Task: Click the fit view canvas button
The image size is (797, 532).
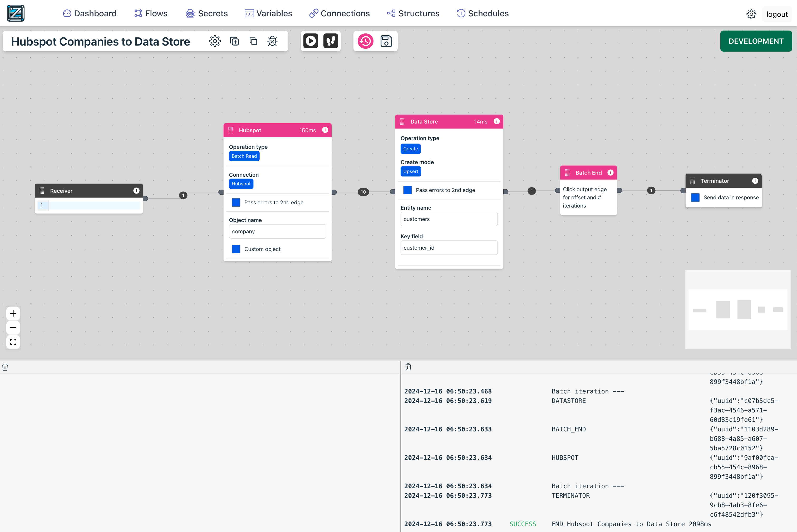Action: coord(13,342)
